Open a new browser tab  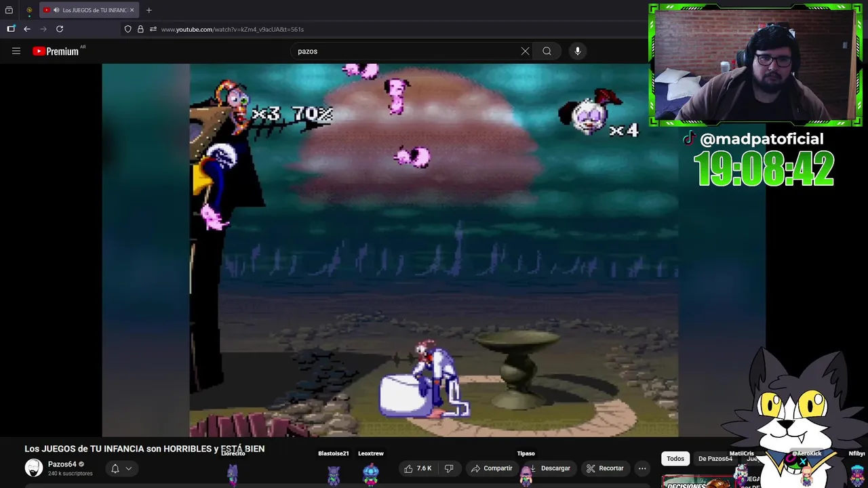coord(149,10)
